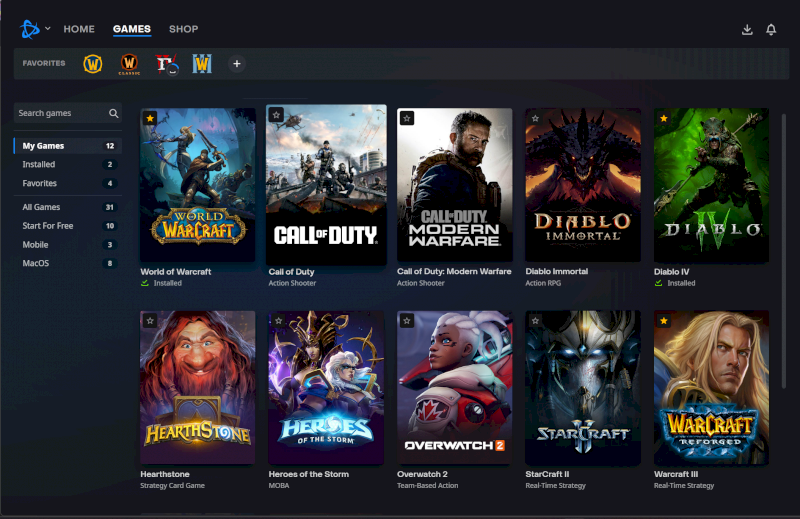Show All Games category
The image size is (800, 519).
68,207
